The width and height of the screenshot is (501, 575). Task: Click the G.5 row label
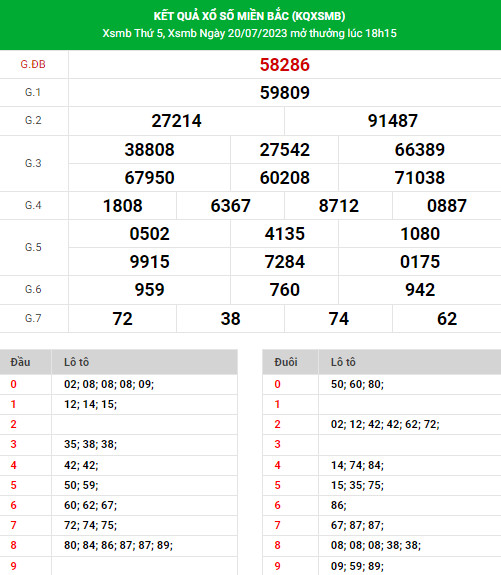click(33, 247)
